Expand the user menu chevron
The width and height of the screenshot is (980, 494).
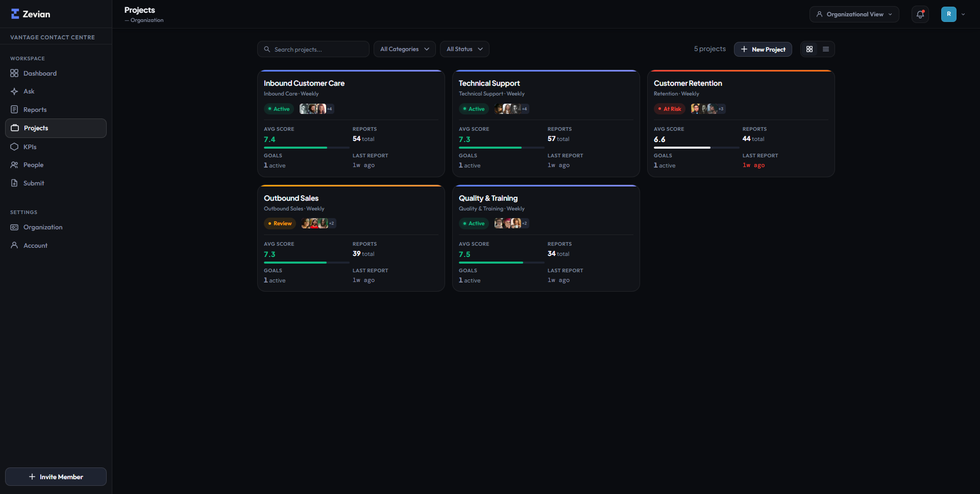click(963, 14)
